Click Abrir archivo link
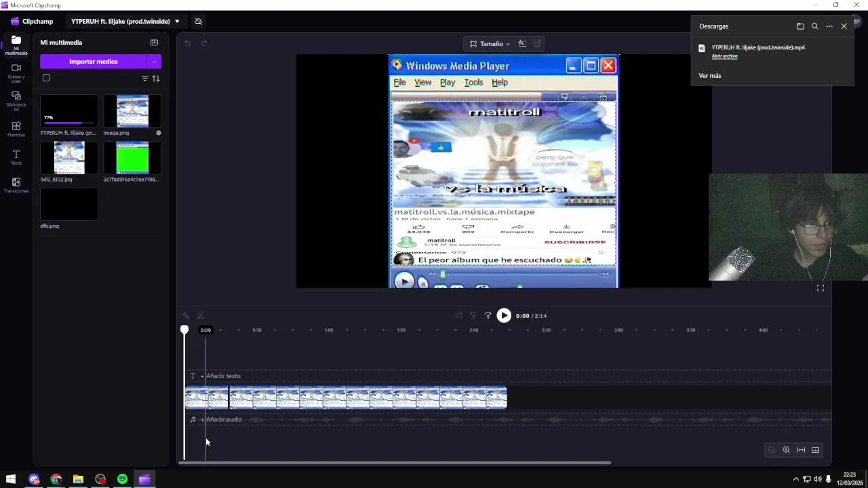Viewport: 868px width, 488px height. click(x=724, y=56)
